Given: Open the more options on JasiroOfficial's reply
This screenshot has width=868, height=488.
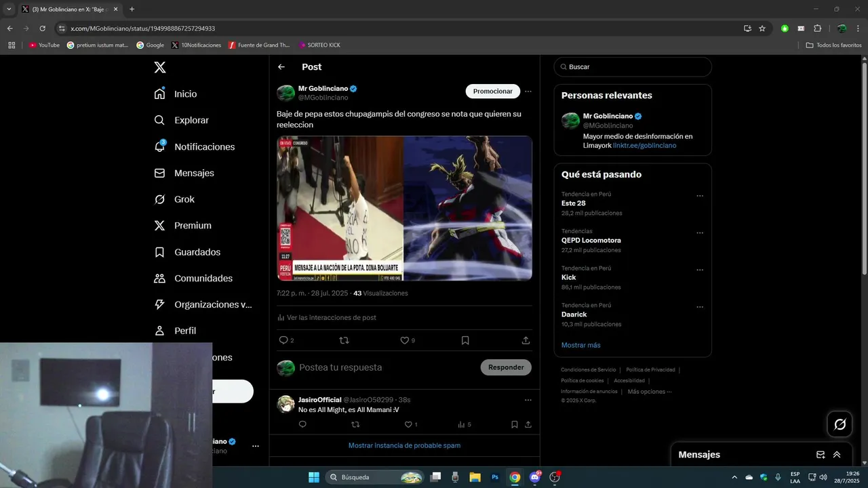Looking at the screenshot, I should 528,400.
